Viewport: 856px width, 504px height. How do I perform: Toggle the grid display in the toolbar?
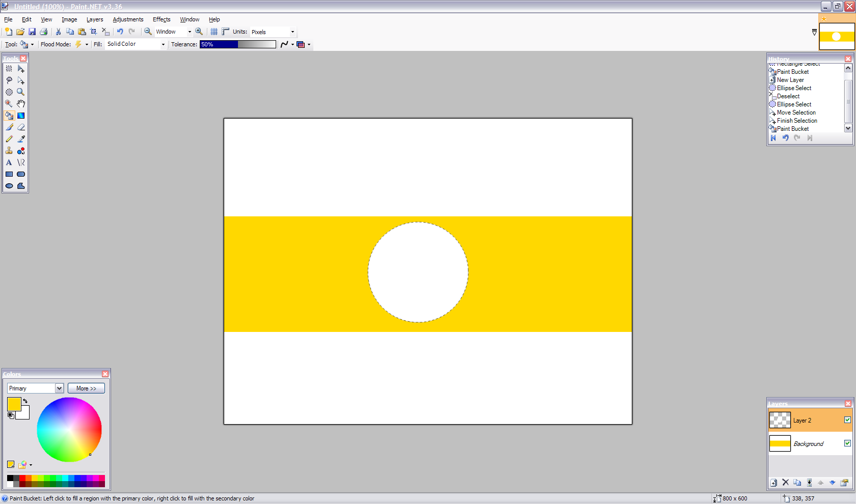213,32
